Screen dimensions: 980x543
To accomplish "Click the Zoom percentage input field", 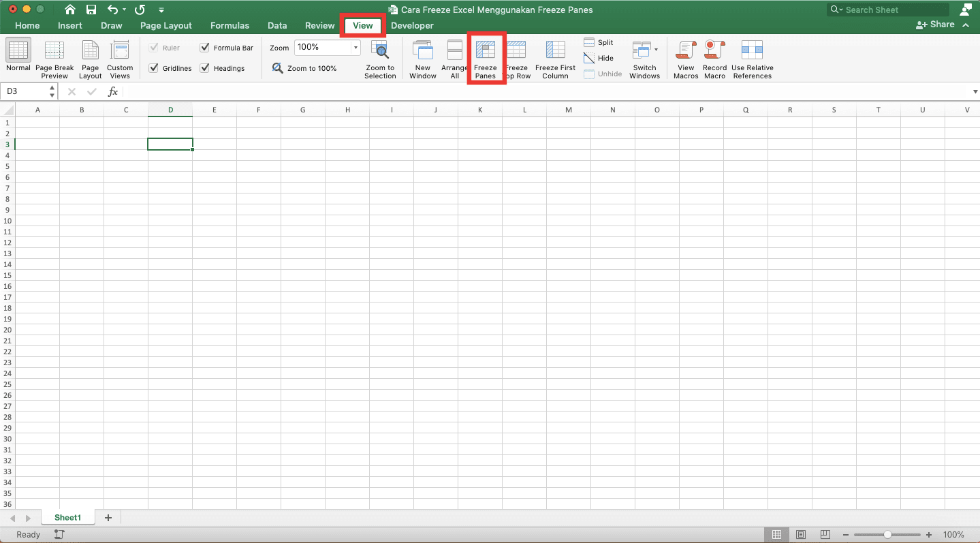I will tap(322, 48).
